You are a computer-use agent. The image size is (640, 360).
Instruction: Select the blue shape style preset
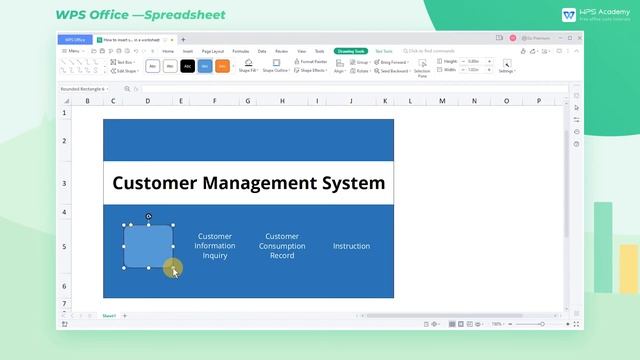[205, 66]
